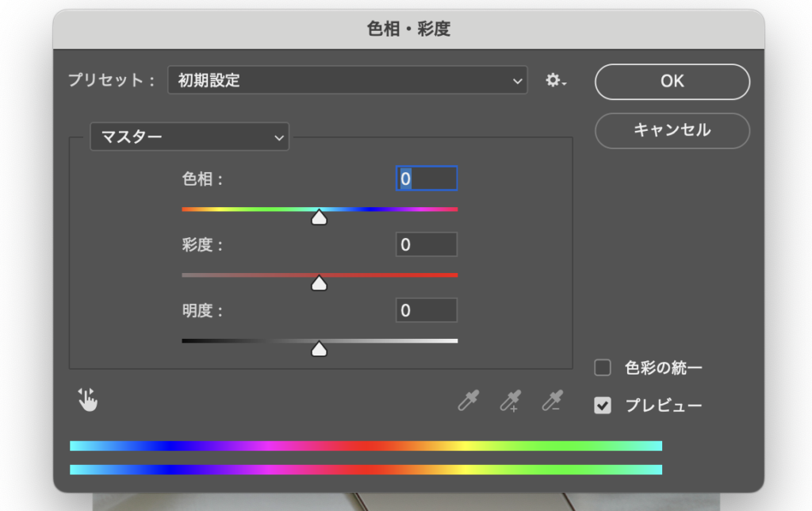
Task: Click the 彩度 slider handle
Action: [319, 283]
